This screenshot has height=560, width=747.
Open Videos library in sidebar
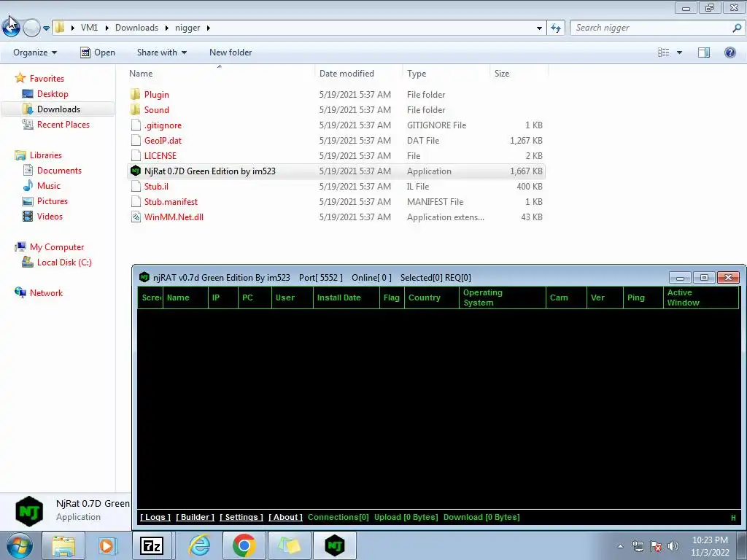pos(50,216)
